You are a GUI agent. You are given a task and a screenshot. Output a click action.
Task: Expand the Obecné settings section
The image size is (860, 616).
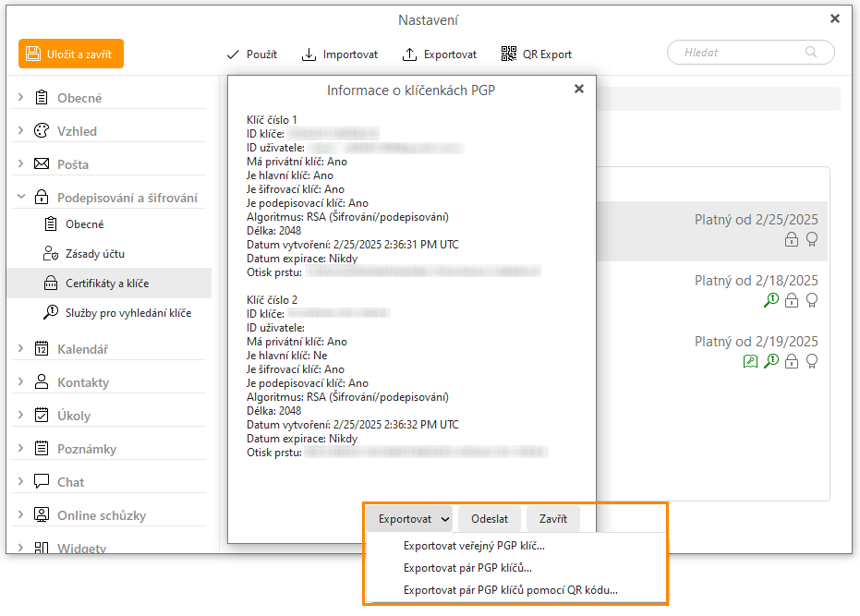(x=21, y=98)
